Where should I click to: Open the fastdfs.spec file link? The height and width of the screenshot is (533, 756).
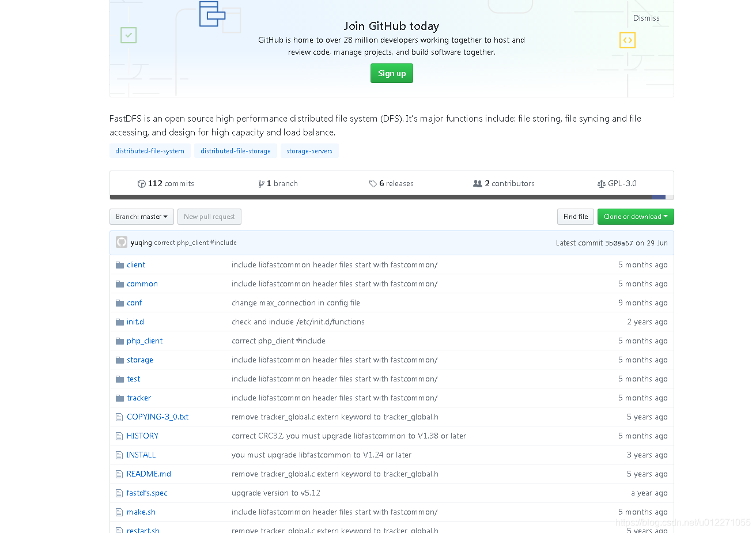click(x=147, y=493)
